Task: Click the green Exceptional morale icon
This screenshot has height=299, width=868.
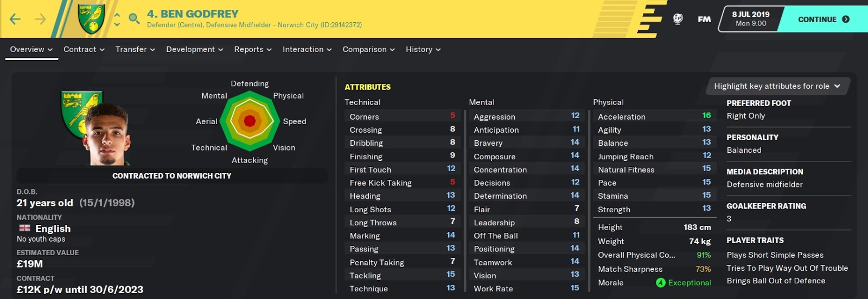Action: (660, 283)
